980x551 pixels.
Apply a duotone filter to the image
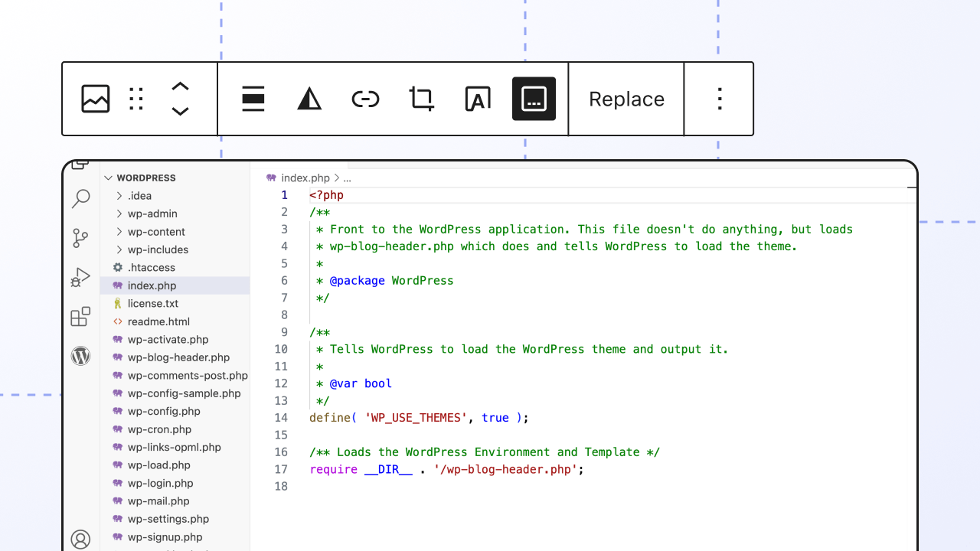309,99
